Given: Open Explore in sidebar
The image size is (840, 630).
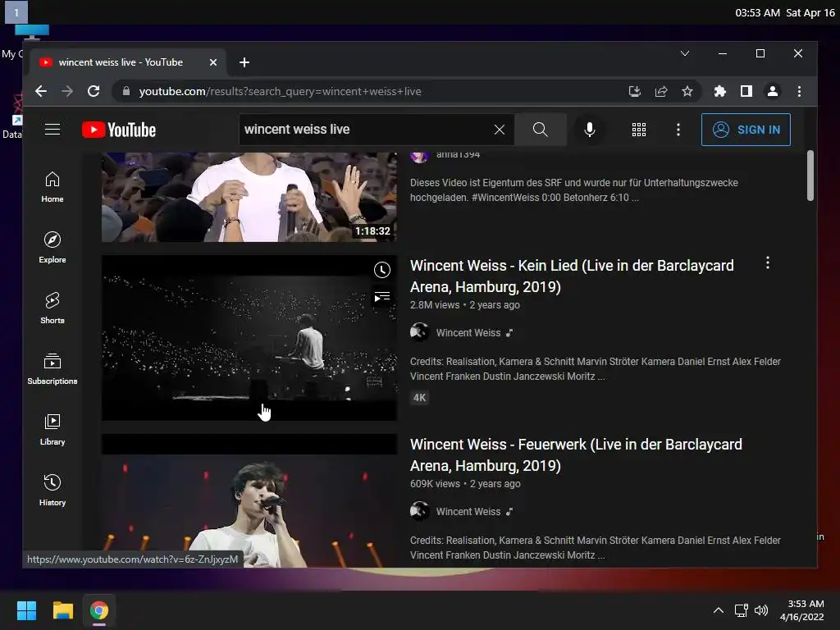Looking at the screenshot, I should click(52, 248).
